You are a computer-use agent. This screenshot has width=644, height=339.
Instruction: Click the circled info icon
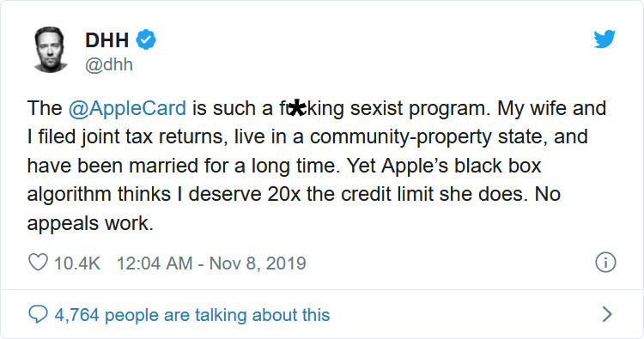click(605, 263)
